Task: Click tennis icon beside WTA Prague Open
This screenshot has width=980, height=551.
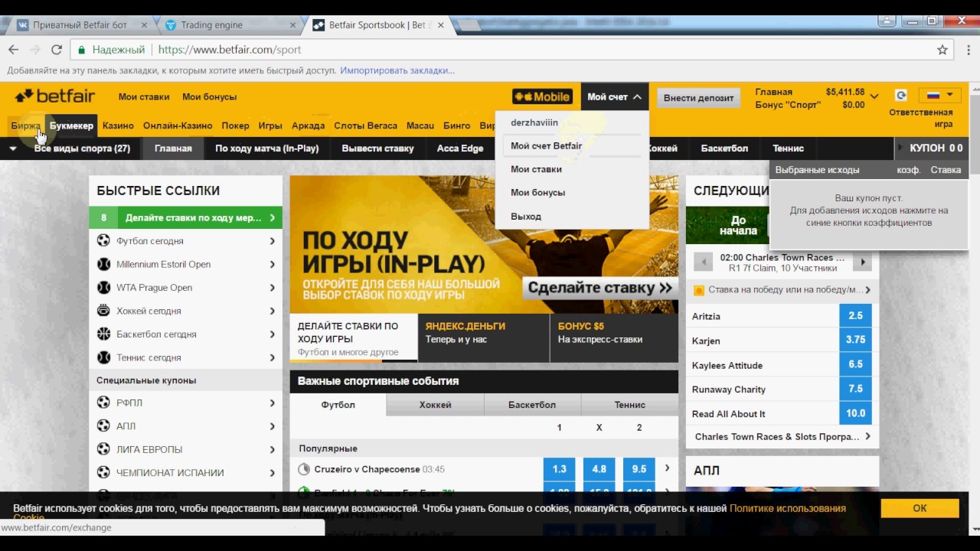Action: click(x=103, y=288)
